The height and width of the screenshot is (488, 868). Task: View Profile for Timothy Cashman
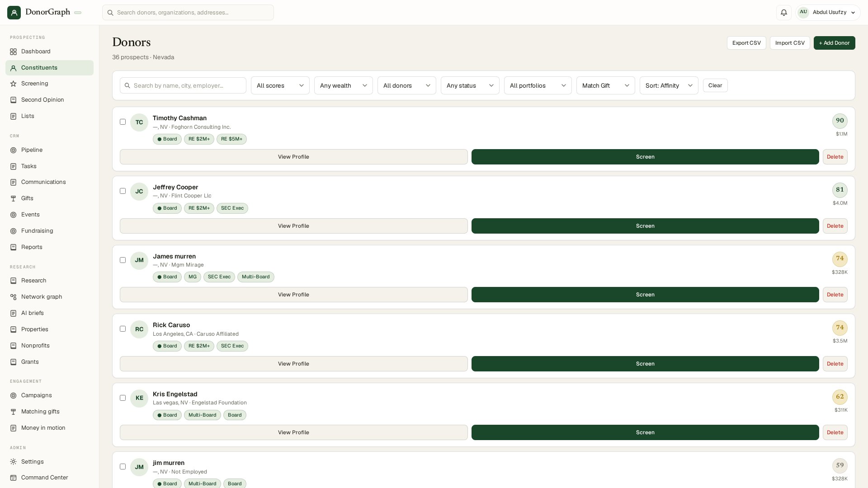click(x=293, y=157)
